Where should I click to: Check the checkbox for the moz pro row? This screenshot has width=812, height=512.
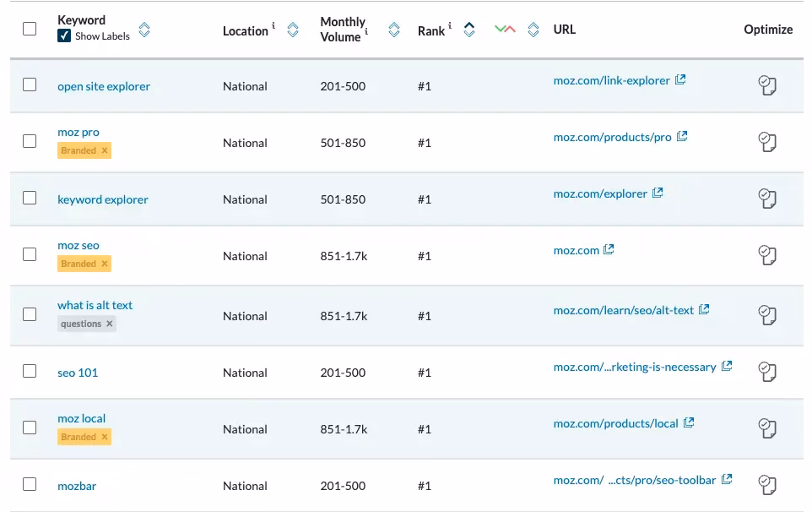[30, 142]
